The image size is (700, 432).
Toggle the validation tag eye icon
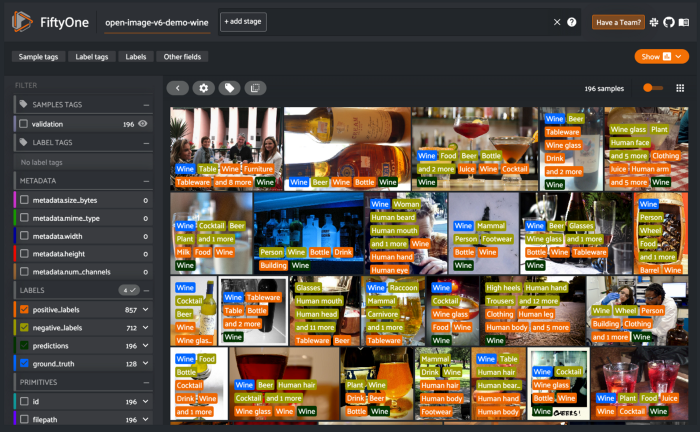[x=142, y=124]
